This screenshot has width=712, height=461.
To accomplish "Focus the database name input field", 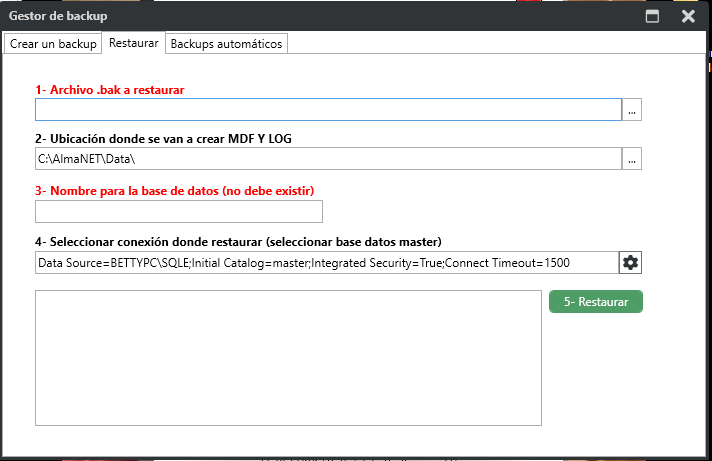I will pyautogui.click(x=178, y=211).
